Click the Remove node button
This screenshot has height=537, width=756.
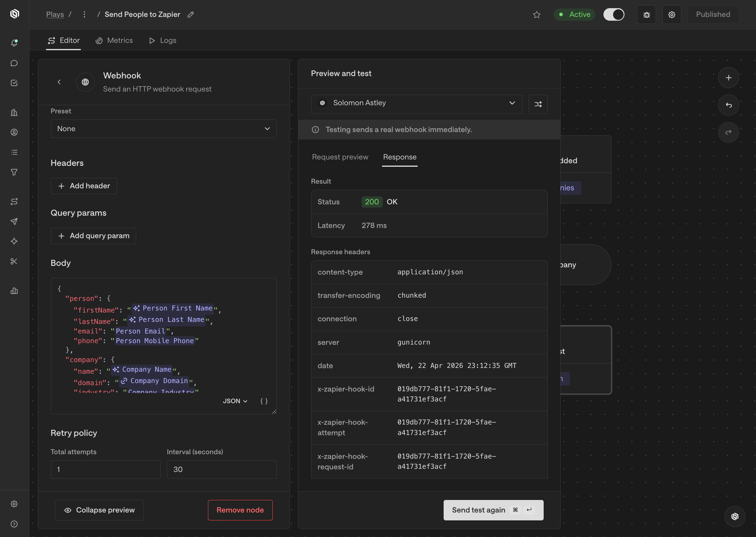point(240,510)
